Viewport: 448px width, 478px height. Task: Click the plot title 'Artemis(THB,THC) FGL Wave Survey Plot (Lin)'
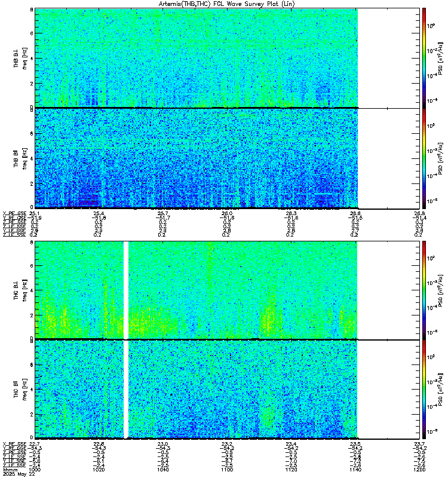[x=227, y=4]
